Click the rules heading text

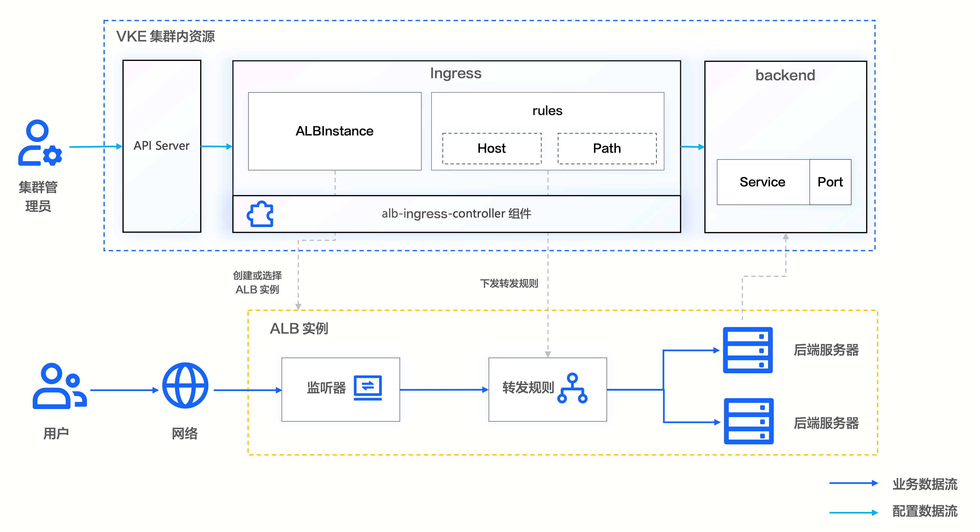pos(548,111)
